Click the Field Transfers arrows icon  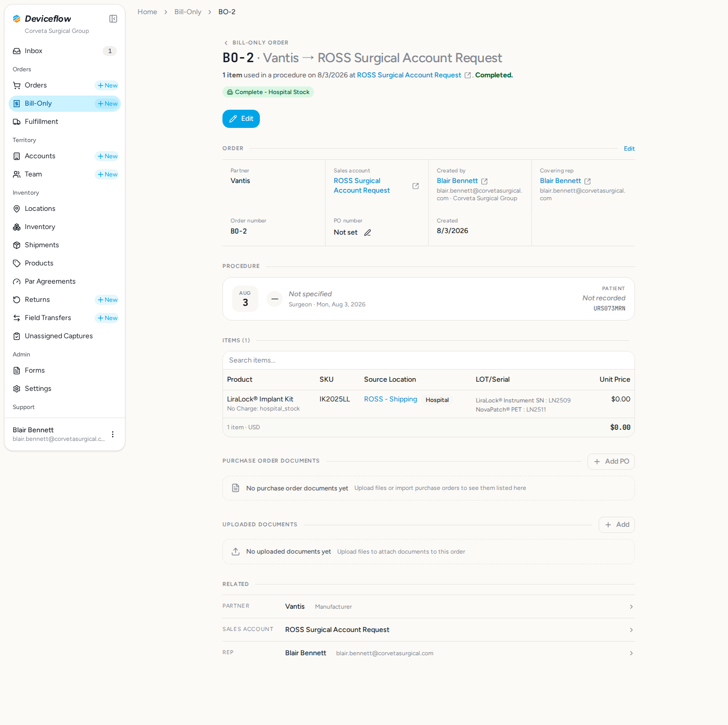click(17, 318)
